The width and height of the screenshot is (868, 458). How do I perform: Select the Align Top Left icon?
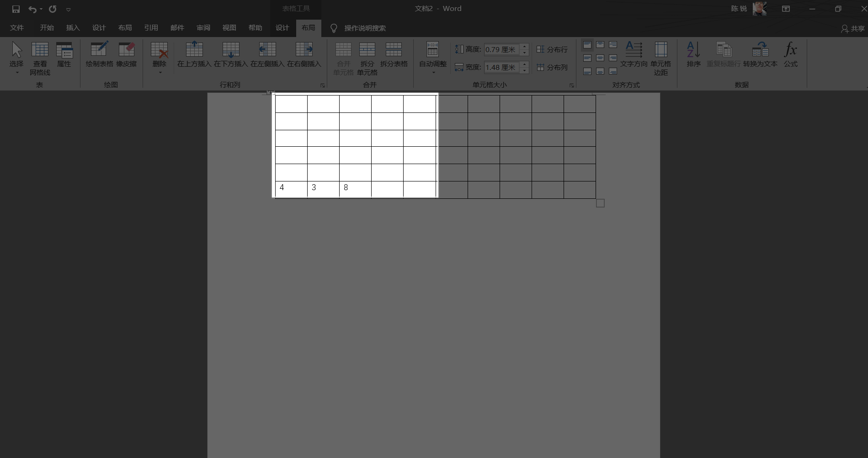(587, 45)
